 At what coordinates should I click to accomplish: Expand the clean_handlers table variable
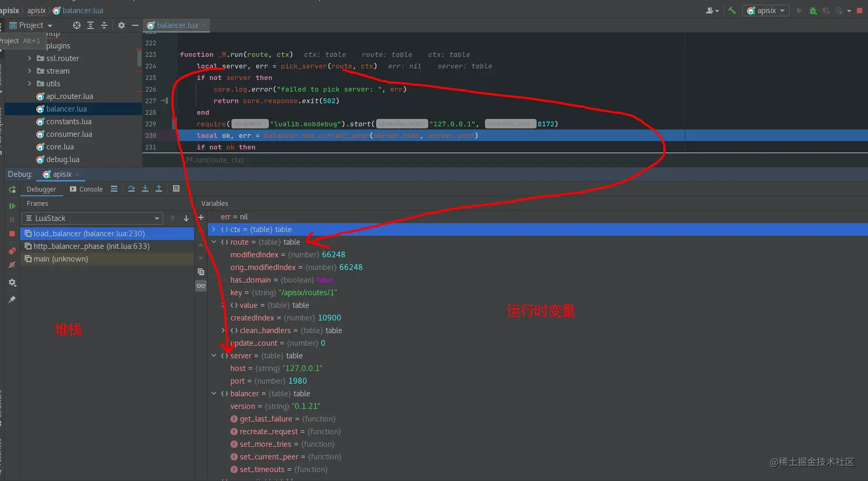[x=223, y=330]
